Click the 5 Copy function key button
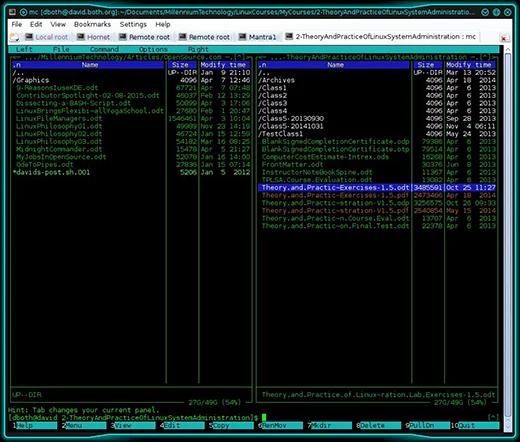 pos(232,425)
